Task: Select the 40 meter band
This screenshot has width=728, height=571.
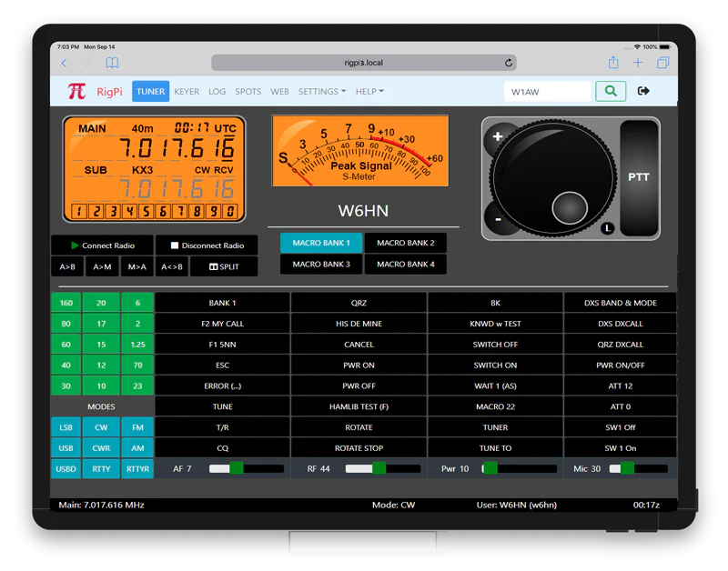Action: [66, 365]
